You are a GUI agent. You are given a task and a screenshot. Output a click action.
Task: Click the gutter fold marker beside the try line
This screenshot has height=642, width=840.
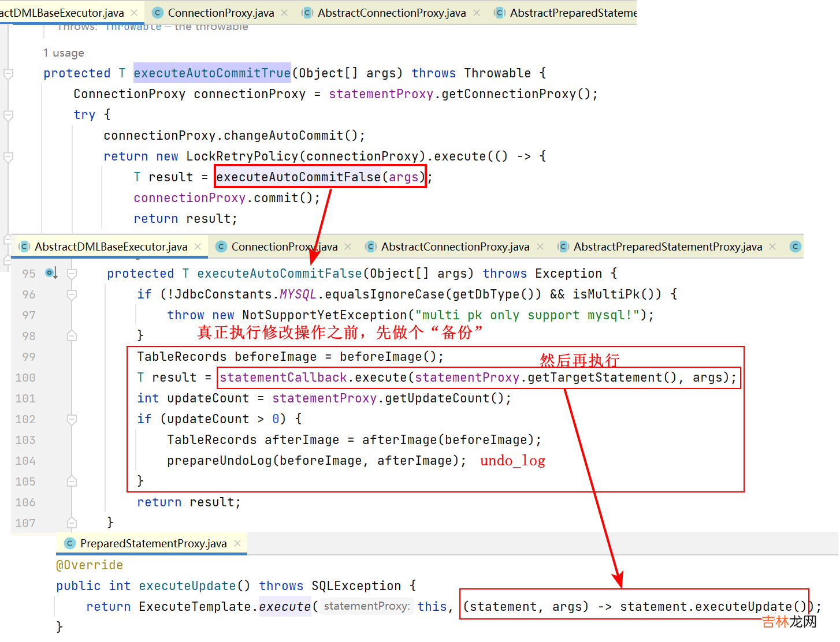pyautogui.click(x=8, y=115)
